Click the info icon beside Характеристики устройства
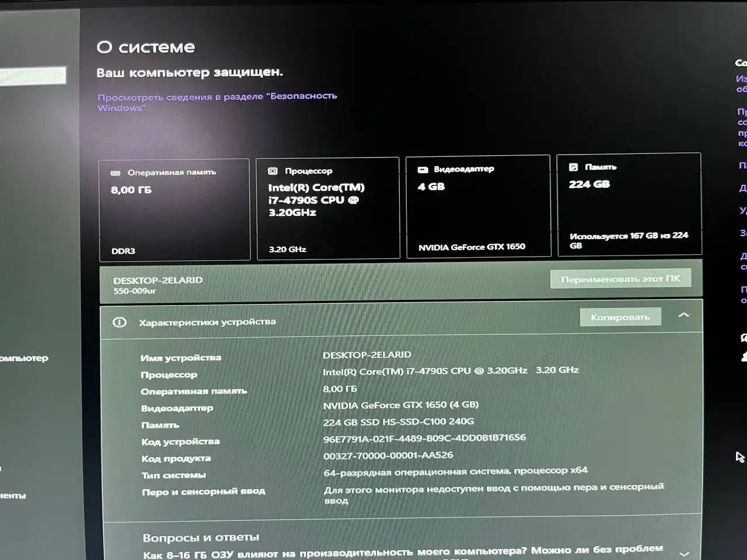Image resolution: width=747 pixels, height=560 pixels. (120, 321)
